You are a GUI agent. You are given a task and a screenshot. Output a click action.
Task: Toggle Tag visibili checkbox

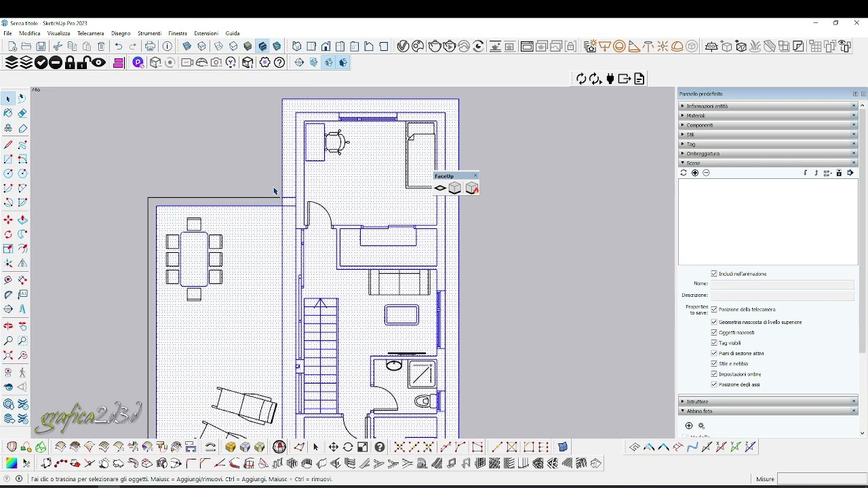click(714, 343)
